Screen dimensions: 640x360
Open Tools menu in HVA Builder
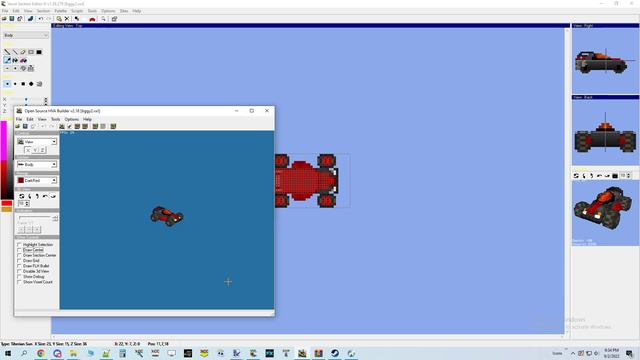pos(56,119)
